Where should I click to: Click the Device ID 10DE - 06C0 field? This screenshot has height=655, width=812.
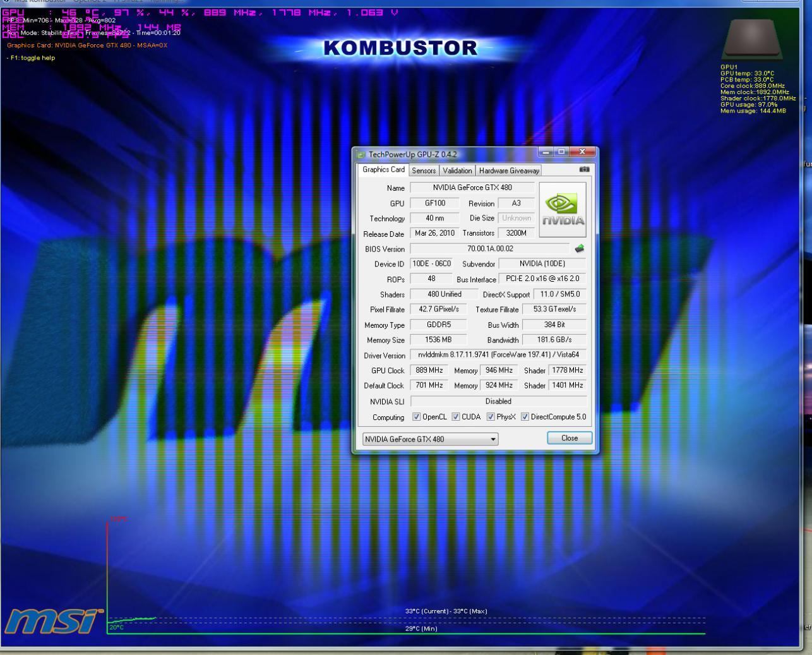point(432,264)
